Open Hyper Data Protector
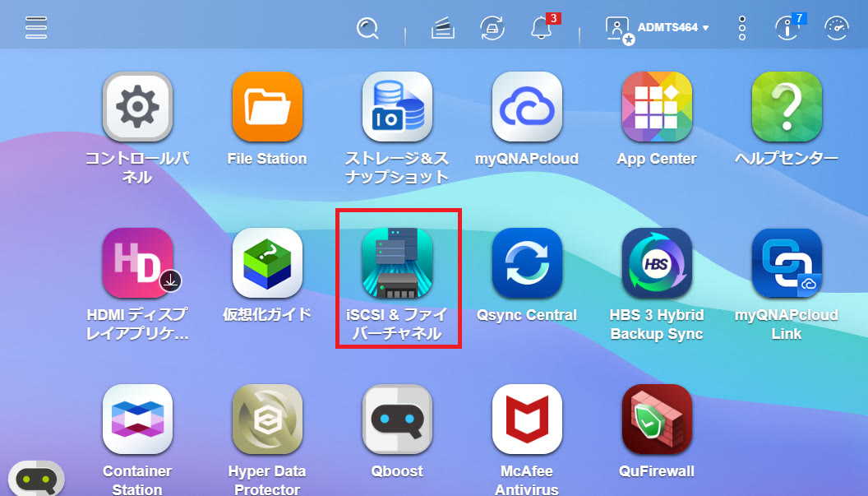Screen dimensions: 868x496 [267, 419]
